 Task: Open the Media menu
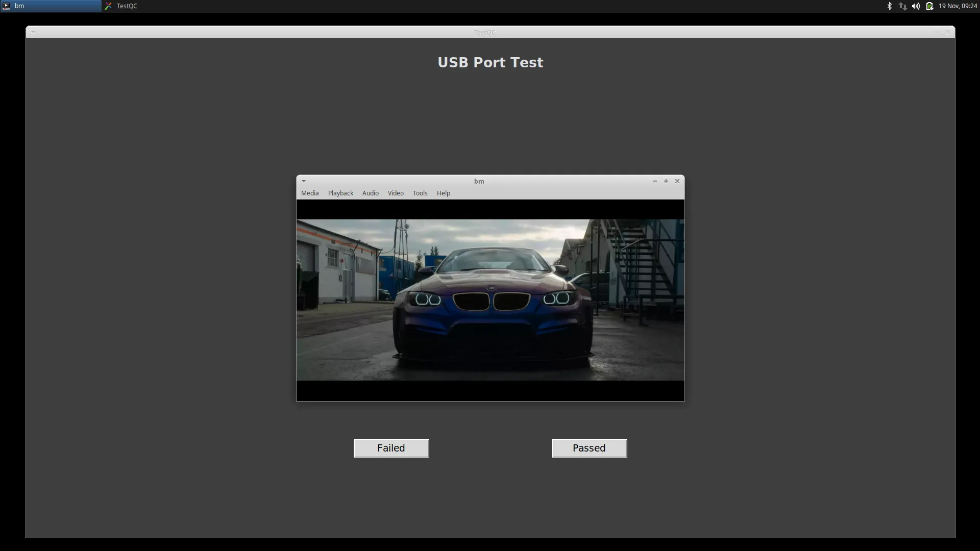(x=310, y=193)
